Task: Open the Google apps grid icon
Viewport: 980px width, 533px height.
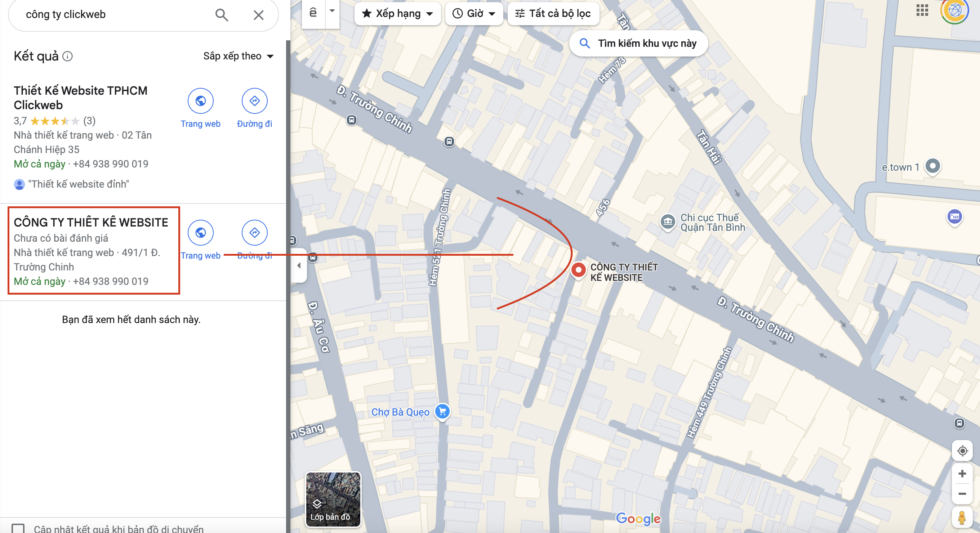Action: [x=922, y=10]
